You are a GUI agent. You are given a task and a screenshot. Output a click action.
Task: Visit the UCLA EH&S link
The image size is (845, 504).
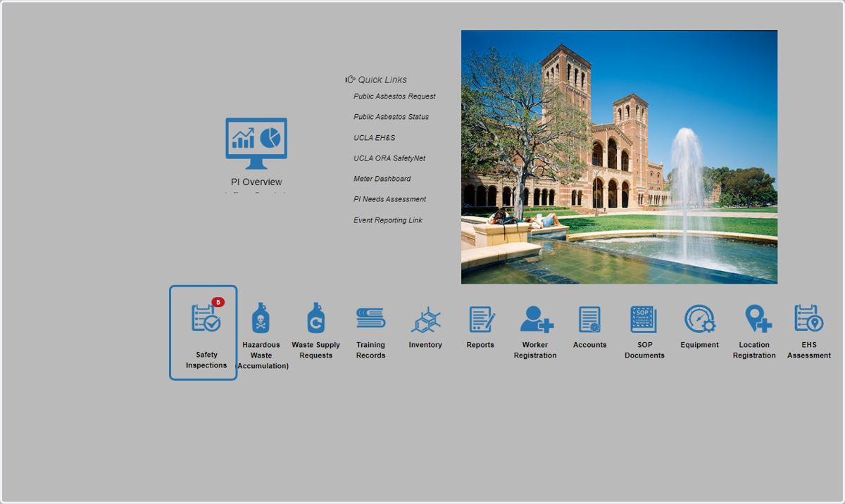point(374,138)
